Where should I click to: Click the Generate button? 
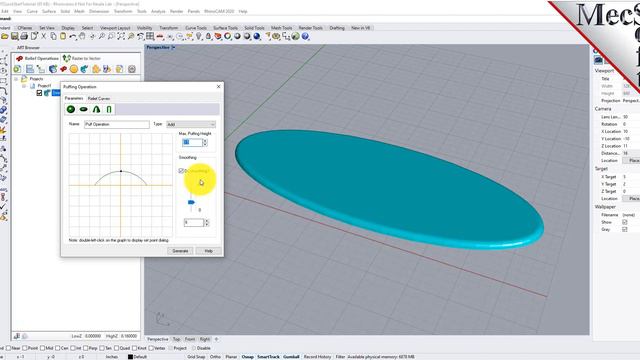pyautogui.click(x=180, y=251)
